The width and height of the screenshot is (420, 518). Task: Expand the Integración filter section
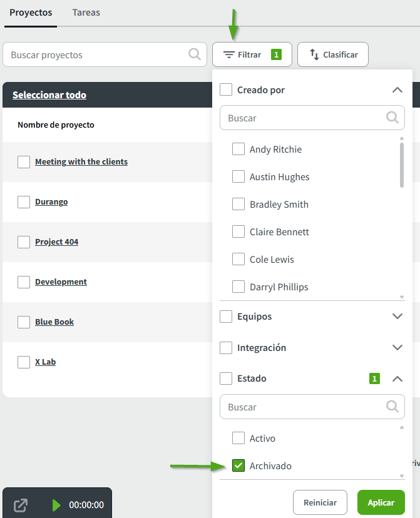(x=397, y=347)
